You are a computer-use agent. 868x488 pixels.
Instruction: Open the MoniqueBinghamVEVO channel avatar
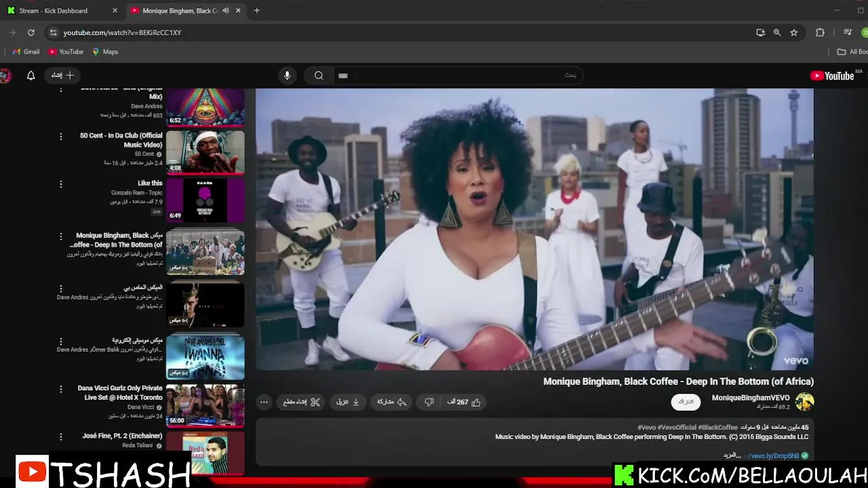click(804, 402)
